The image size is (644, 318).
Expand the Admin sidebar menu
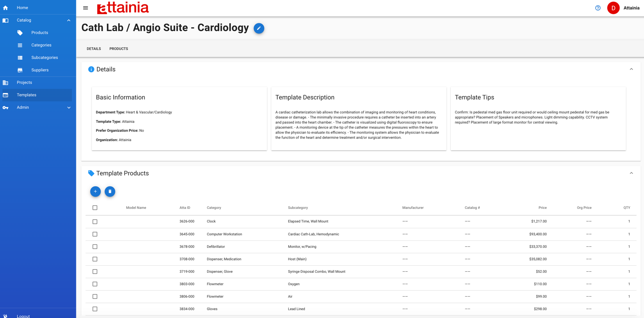(69, 108)
